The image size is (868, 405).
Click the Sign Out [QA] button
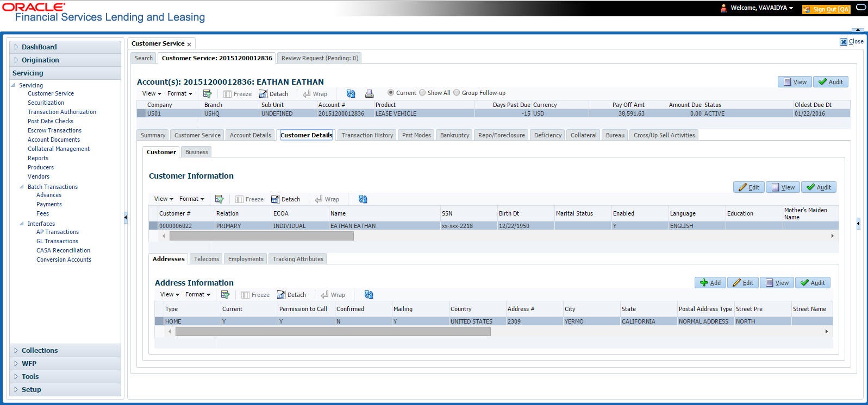point(826,9)
